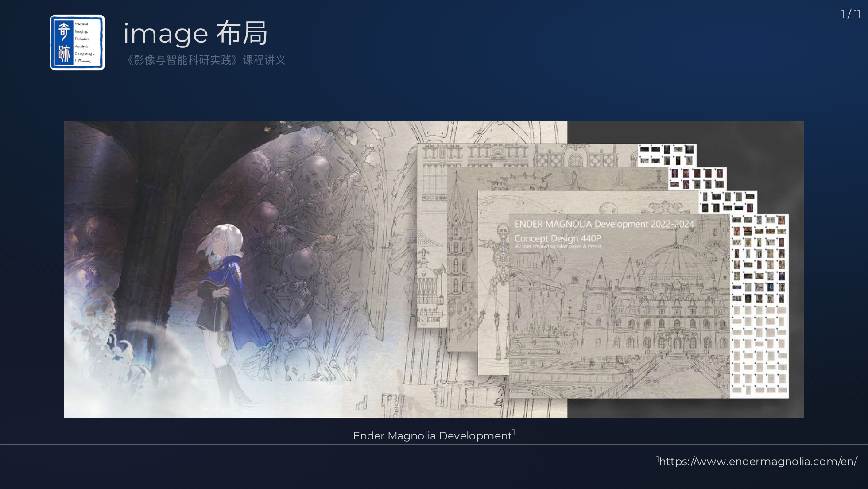Open the endermagnolia.com footnote link
Image resolution: width=868 pixels, height=489 pixels.
758,462
